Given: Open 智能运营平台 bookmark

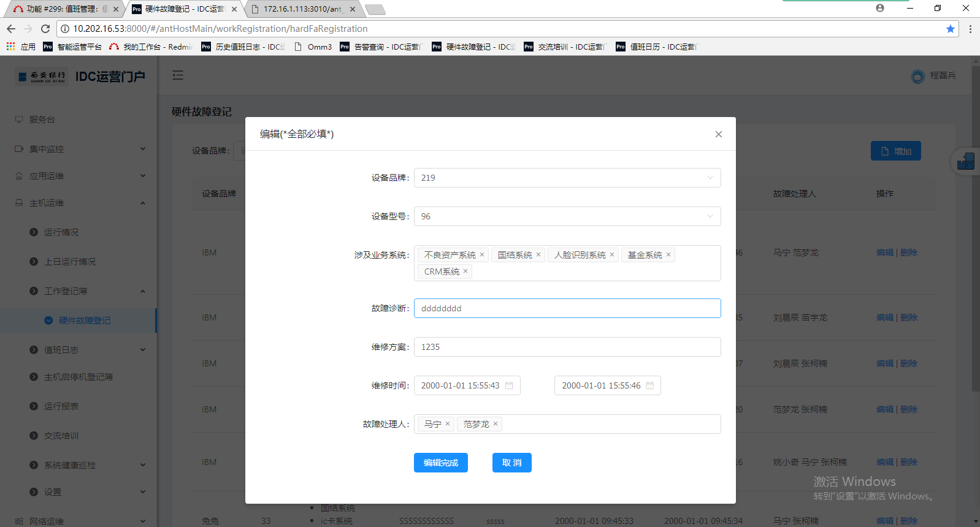Looking at the screenshot, I should (72, 47).
